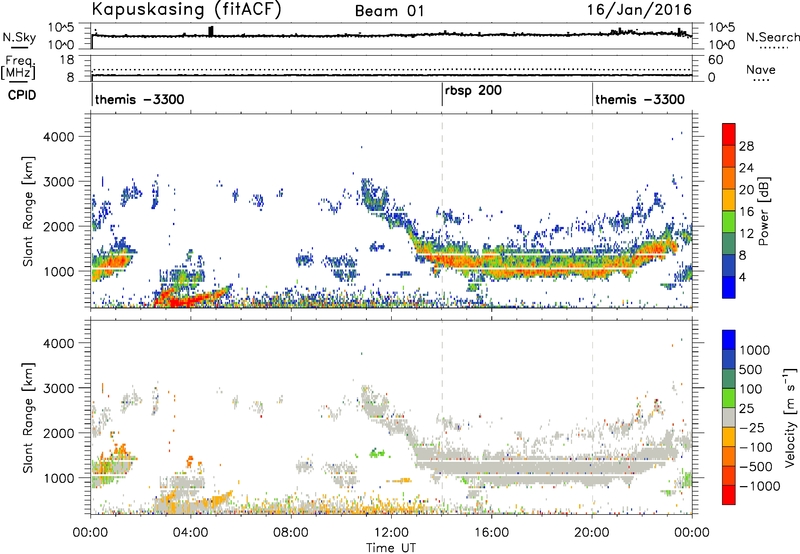The width and height of the screenshot is (800, 554).
Task: Pick the bright blue bottom Power color bar segment
Action: [729, 287]
